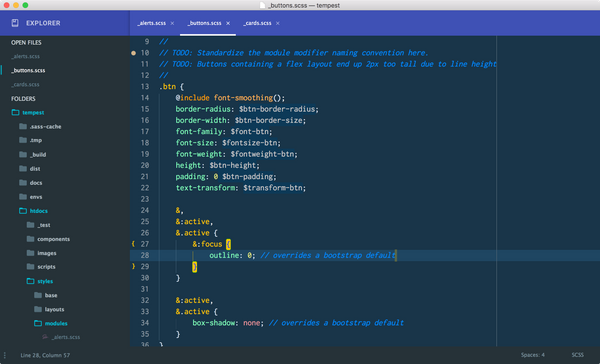Click the document icon in window title

click(x=262, y=5)
